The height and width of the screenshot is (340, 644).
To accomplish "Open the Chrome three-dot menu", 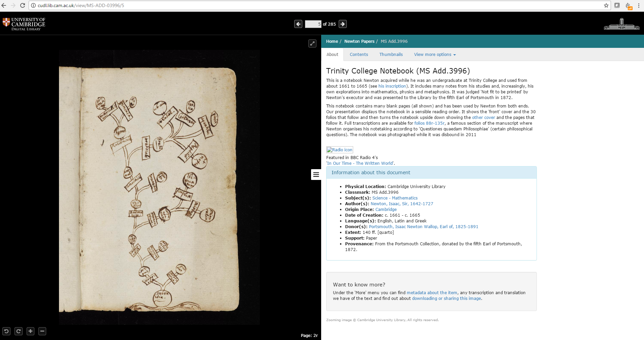I will (639, 5).
